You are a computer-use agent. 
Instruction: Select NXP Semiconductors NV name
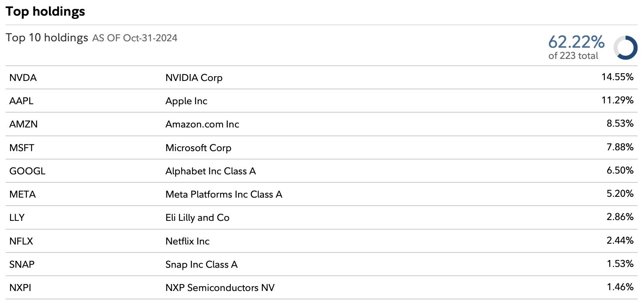point(220,288)
